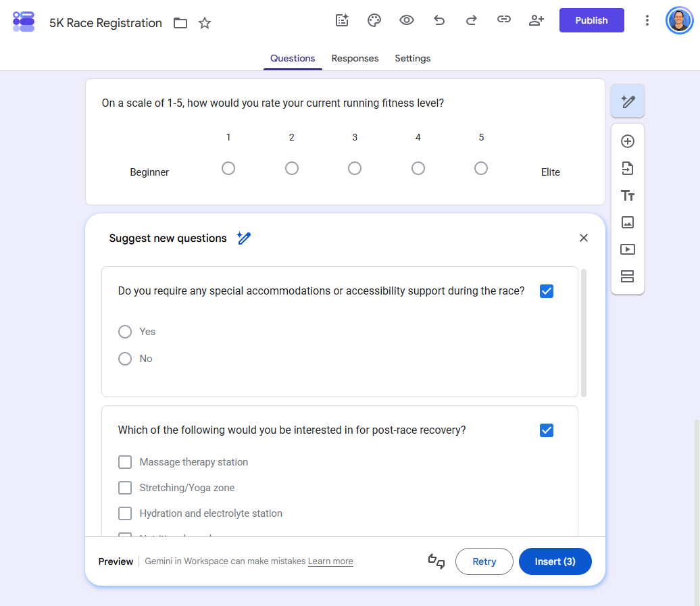Uncheck the accessibility accommodations suggested question
Viewport: 700px width, 606px height.
point(547,291)
